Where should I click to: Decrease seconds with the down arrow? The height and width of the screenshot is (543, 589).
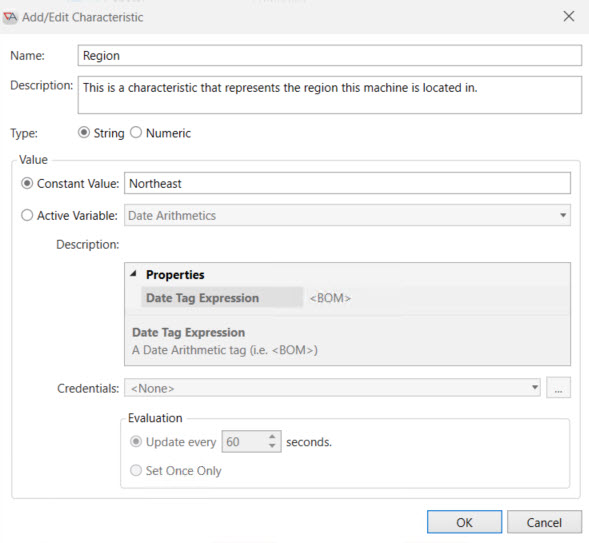point(272,446)
